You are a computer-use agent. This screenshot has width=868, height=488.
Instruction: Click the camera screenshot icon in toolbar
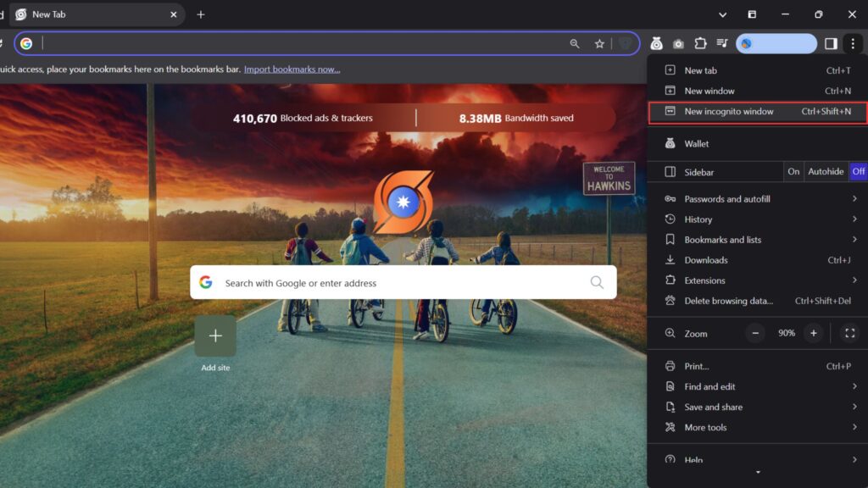pyautogui.click(x=678, y=44)
